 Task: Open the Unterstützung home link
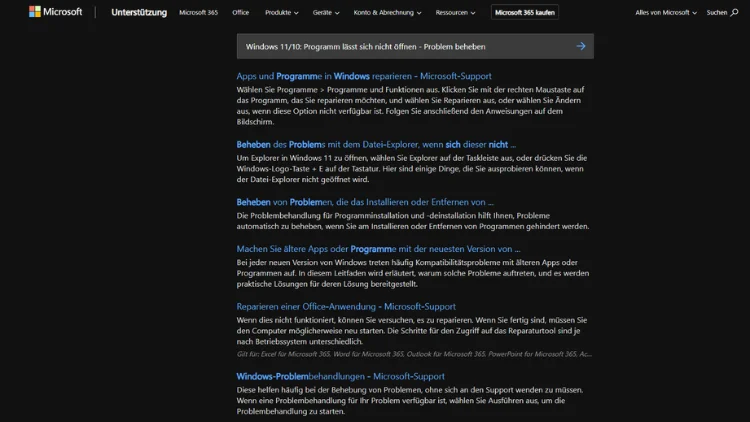pyautogui.click(x=139, y=12)
